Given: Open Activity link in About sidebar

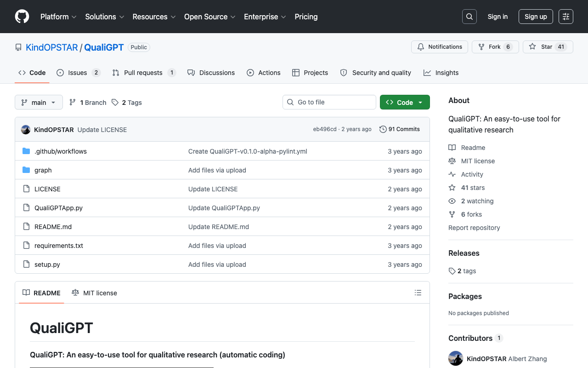Looking at the screenshot, I should pyautogui.click(x=466, y=174).
